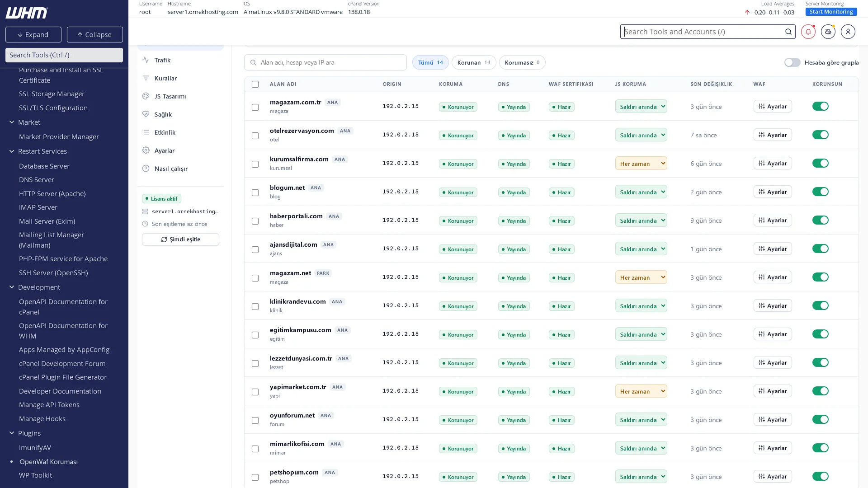Select the Tümü 14 filter tab
The height and width of the screenshot is (488, 868).
click(430, 62)
